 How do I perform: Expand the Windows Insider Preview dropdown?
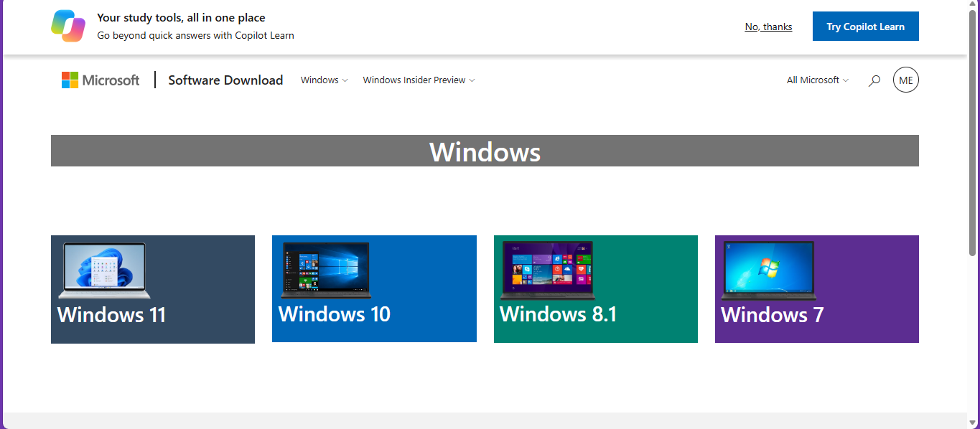click(x=419, y=80)
